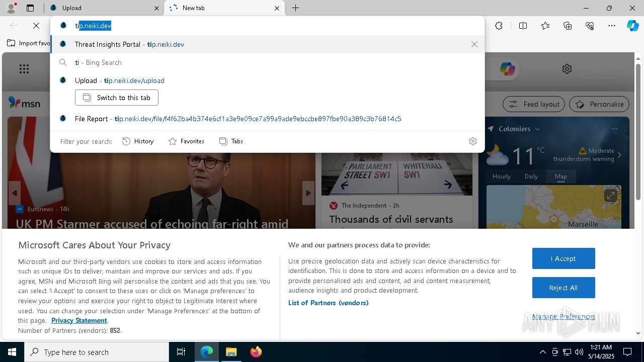The height and width of the screenshot is (362, 644).
Task: Go to previous news carousel slide
Action: [x=15, y=193]
